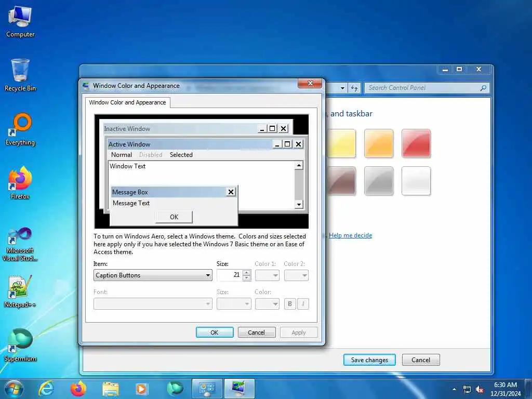Switch to Personalization taskbar button
The image size is (532, 399).
pyautogui.click(x=239, y=389)
